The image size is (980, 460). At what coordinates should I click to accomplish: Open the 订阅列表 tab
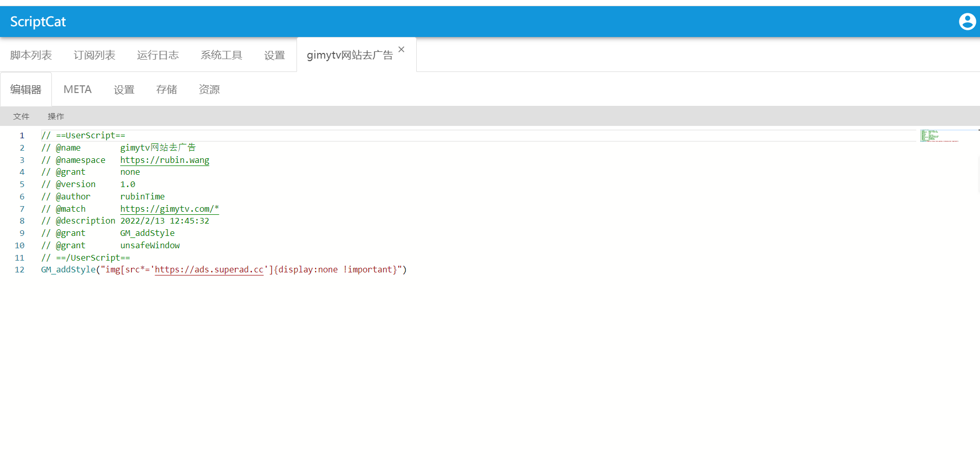coord(95,55)
